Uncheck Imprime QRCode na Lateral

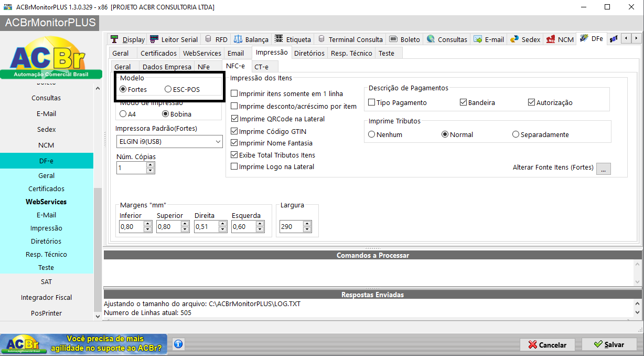(234, 119)
